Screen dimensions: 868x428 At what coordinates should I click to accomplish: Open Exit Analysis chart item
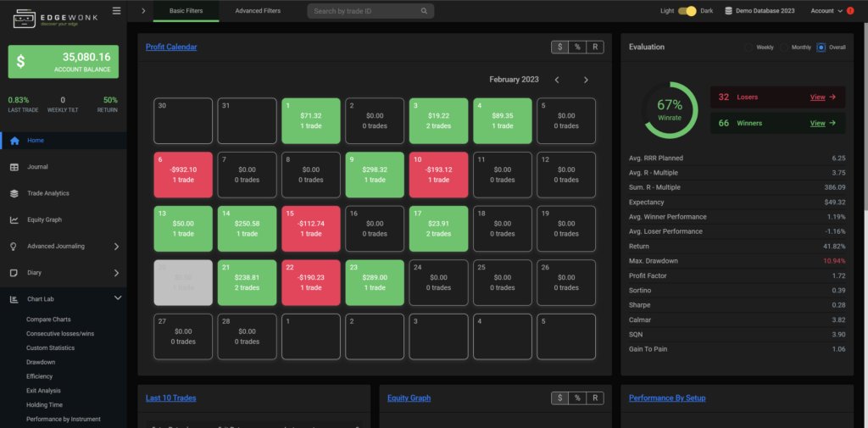point(44,391)
